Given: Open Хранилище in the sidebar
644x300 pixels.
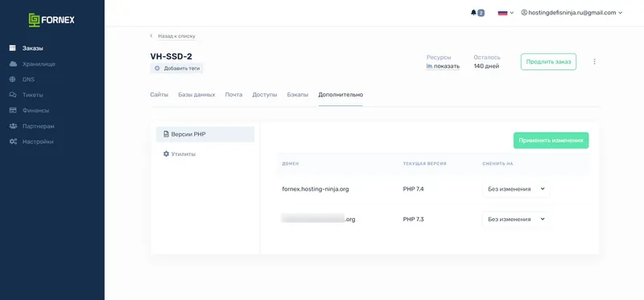Looking at the screenshot, I should (39, 64).
